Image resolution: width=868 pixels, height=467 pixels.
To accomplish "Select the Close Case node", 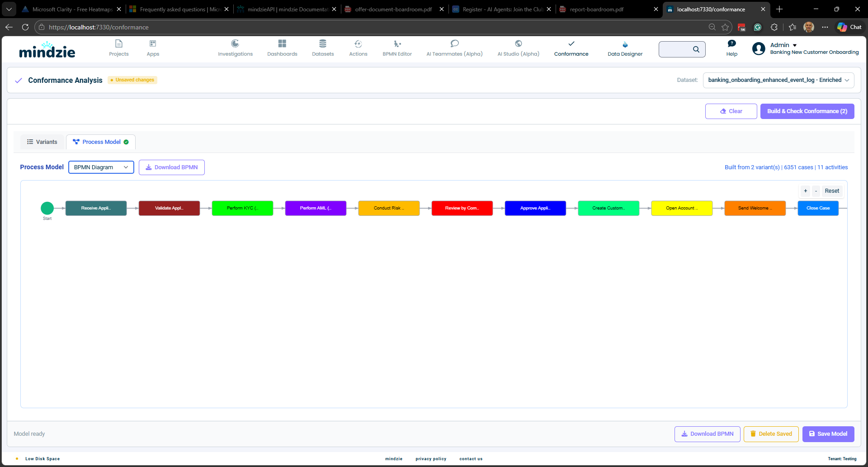I will point(818,208).
